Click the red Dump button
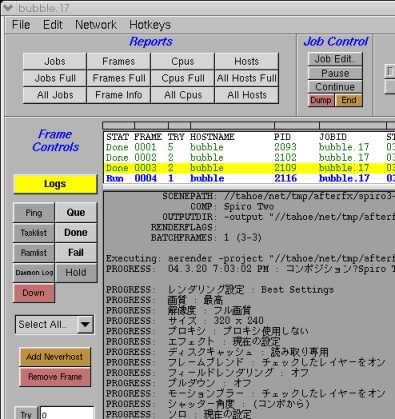Screen dimensions: 395x419 [x=321, y=100]
